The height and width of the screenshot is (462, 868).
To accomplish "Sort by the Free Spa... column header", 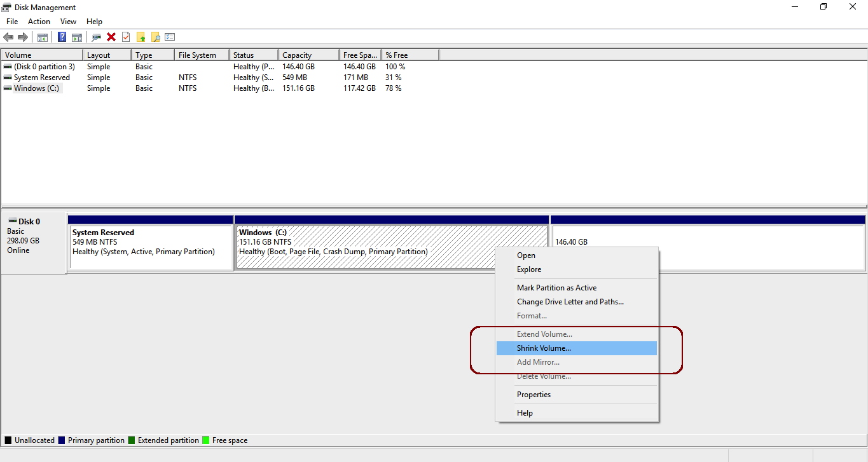I will tap(360, 55).
